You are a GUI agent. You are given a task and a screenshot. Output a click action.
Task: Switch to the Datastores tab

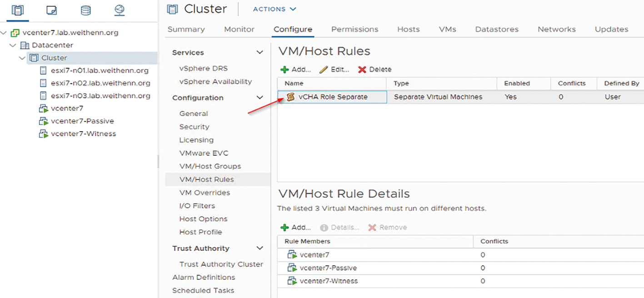(x=497, y=29)
